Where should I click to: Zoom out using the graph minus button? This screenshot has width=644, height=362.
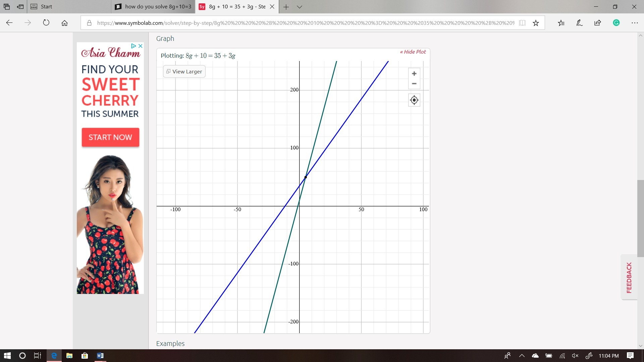[x=414, y=84]
